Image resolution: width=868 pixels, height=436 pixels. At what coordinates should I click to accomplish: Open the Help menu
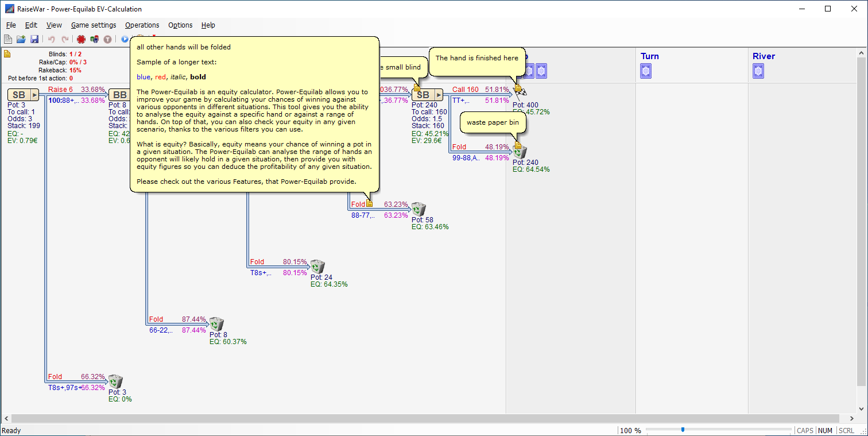pyautogui.click(x=208, y=25)
